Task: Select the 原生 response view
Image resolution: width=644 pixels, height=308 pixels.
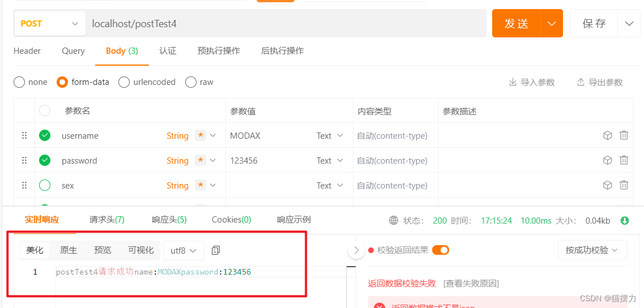Action: click(x=69, y=250)
